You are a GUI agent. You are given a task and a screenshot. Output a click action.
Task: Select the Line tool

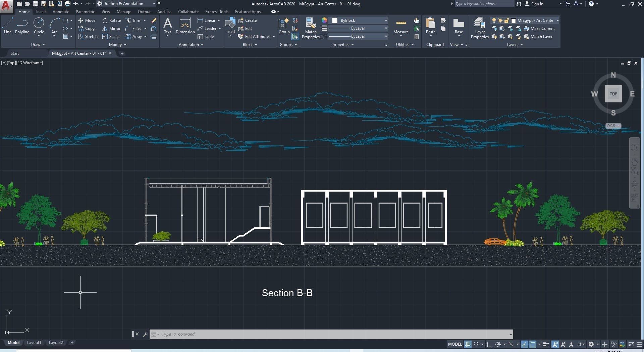tap(7, 26)
